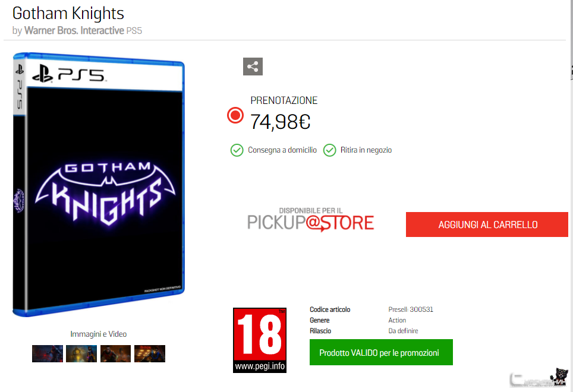This screenshot has width=573, height=392.
Task: Click the 74,98€ price text
Action: [281, 122]
